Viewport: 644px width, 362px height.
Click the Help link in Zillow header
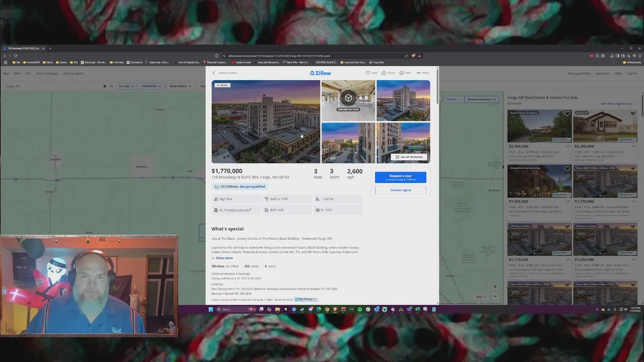click(618, 73)
